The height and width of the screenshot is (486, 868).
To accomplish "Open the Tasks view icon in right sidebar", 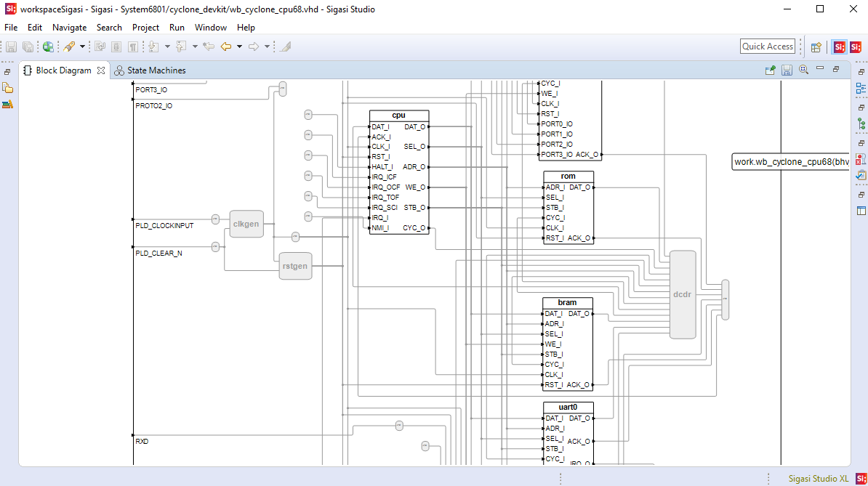I will tap(861, 175).
